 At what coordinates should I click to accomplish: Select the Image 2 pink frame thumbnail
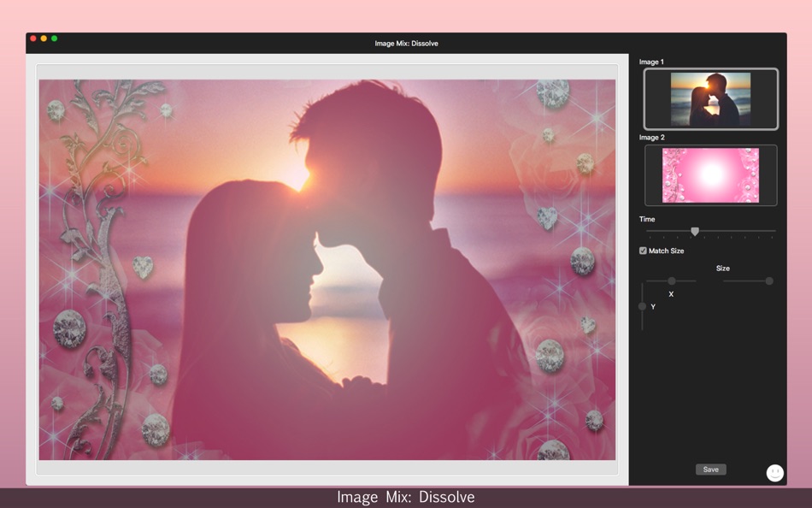pyautogui.click(x=710, y=175)
